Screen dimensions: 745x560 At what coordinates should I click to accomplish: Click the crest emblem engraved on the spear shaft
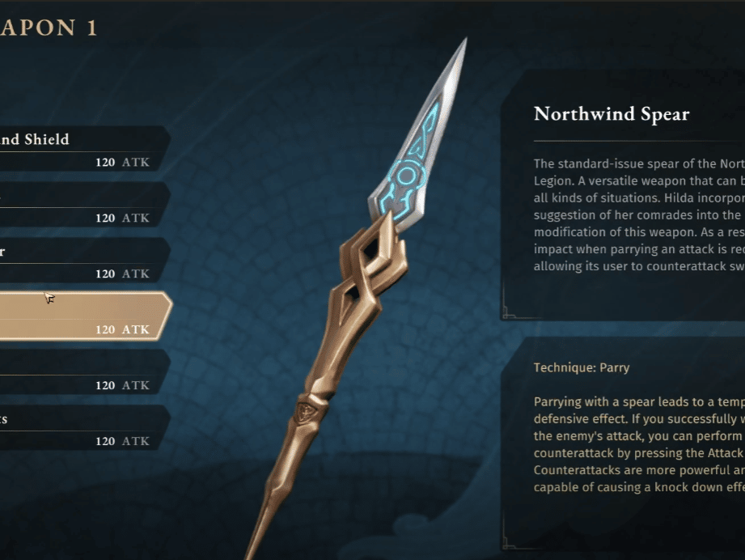click(305, 412)
